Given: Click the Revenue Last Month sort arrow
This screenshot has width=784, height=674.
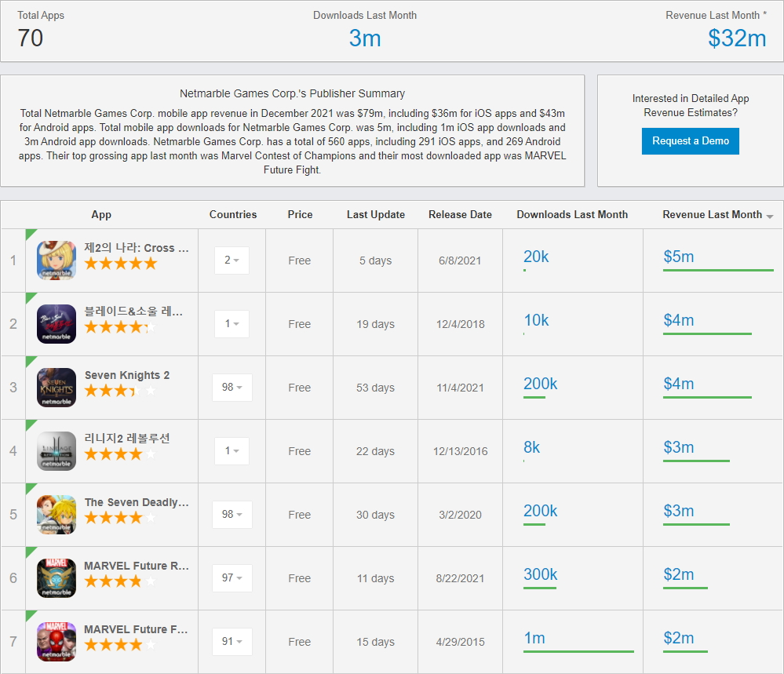Looking at the screenshot, I should coord(770,216).
